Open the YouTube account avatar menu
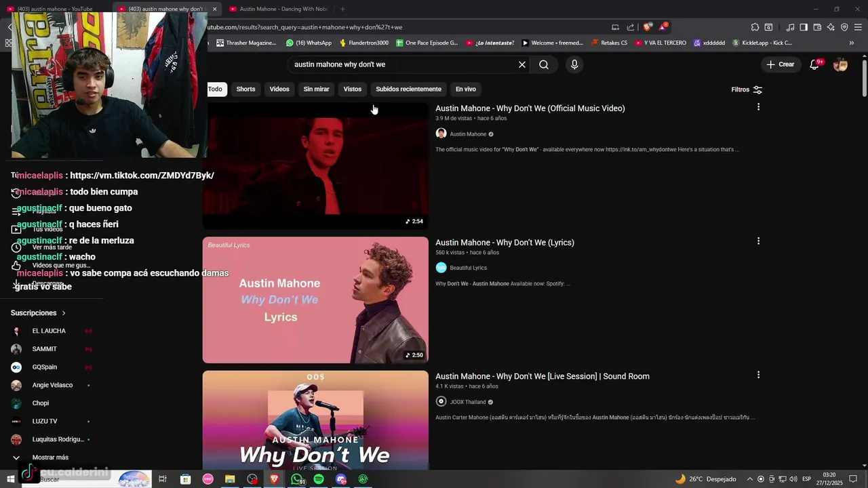The width and height of the screenshot is (868, 488). pos(840,64)
